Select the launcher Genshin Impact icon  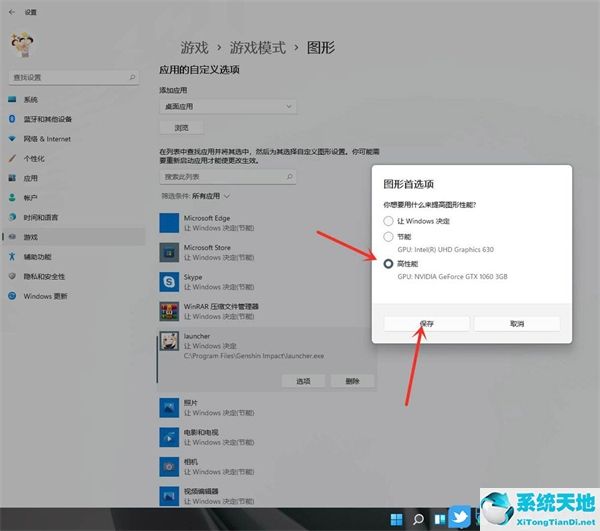[x=169, y=341]
